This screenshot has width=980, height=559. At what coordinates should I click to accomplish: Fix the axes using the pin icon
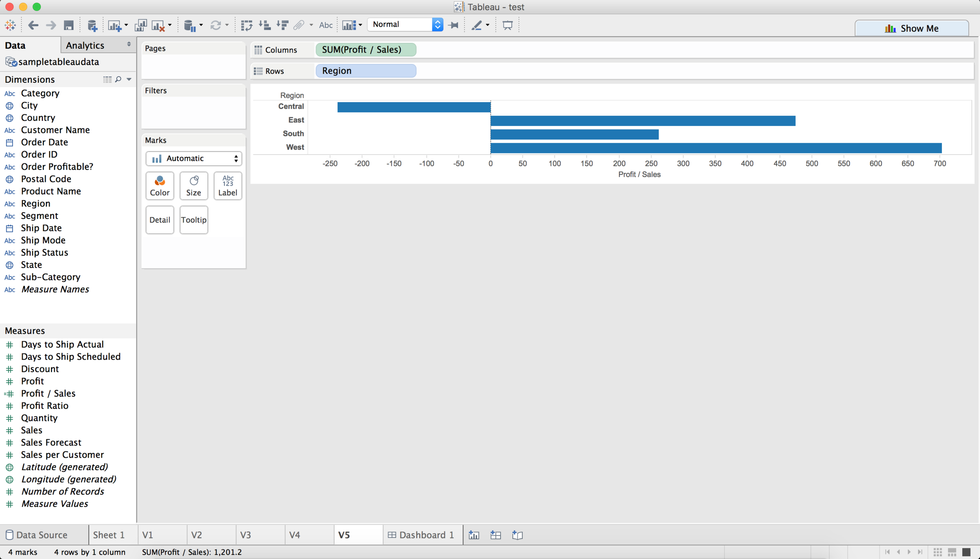(x=454, y=25)
